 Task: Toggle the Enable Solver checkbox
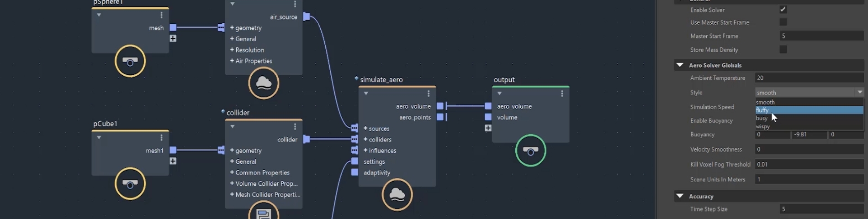pyautogui.click(x=783, y=10)
